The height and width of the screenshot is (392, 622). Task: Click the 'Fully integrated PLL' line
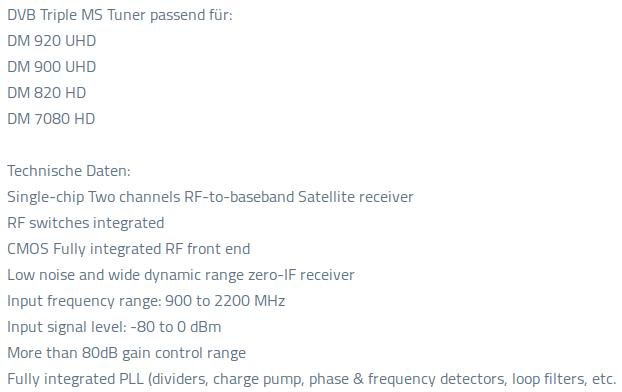312,379
